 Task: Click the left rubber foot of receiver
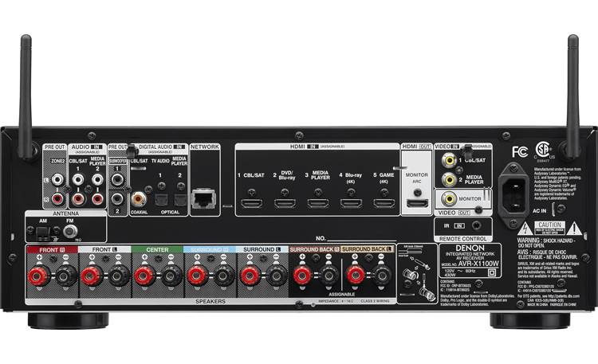[x=69, y=320]
